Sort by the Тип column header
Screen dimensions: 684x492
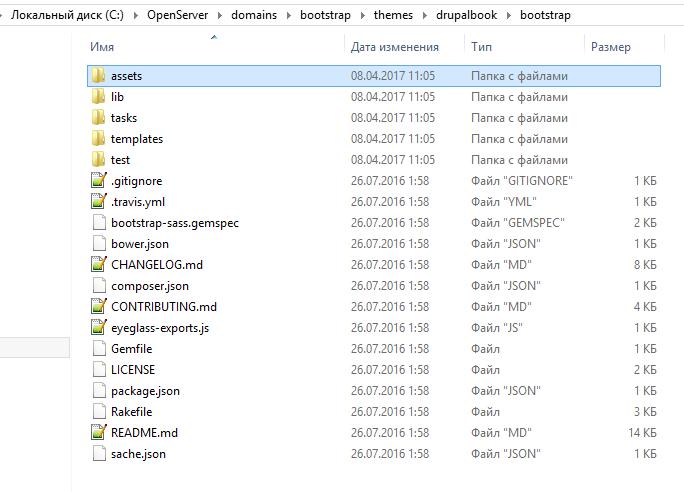coord(481,47)
